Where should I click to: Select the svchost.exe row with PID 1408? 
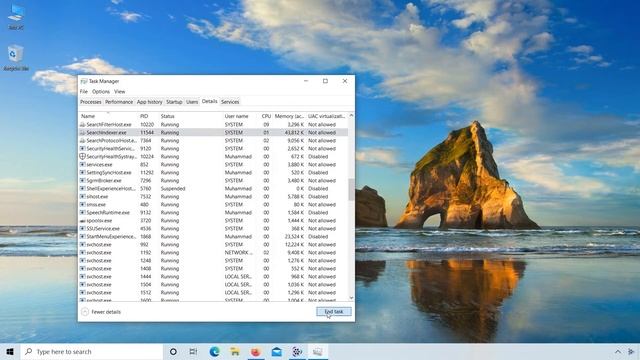click(213, 269)
